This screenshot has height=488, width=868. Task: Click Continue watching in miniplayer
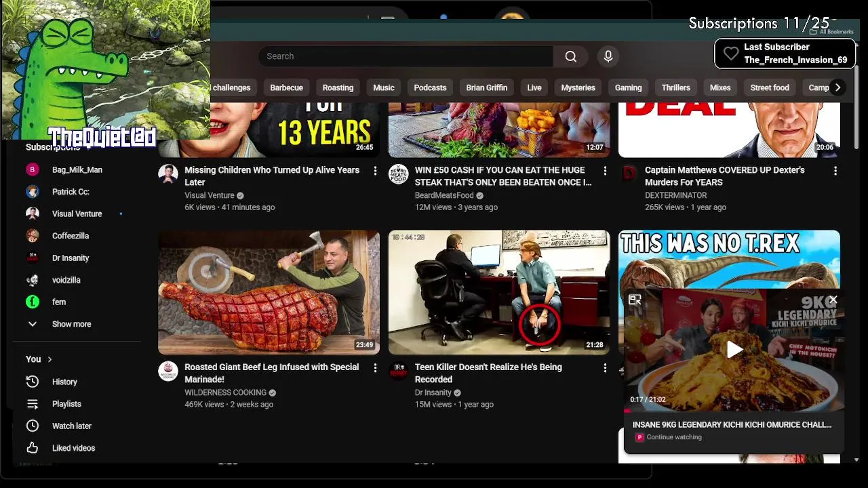point(674,437)
